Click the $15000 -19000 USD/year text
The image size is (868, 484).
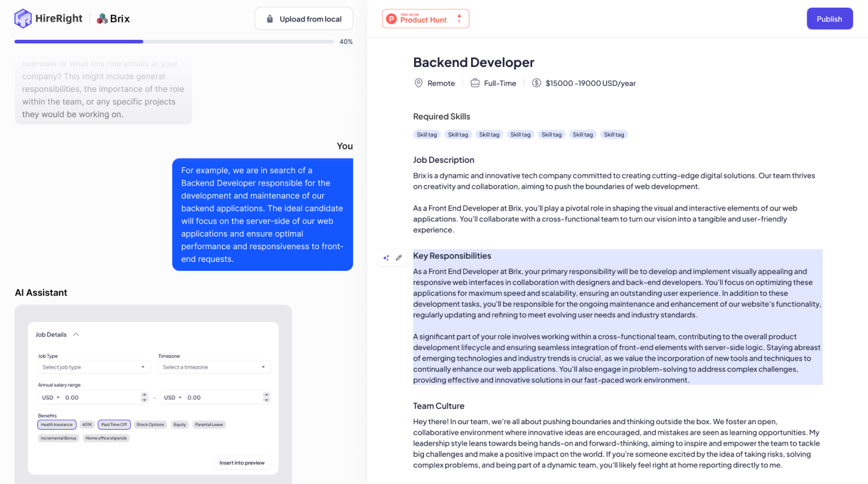click(x=591, y=83)
